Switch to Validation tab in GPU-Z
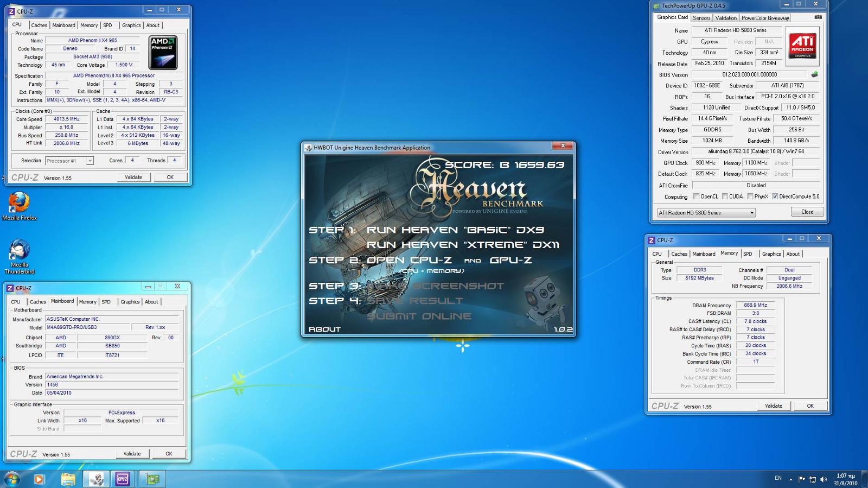The height and width of the screenshot is (488, 868). point(726,18)
